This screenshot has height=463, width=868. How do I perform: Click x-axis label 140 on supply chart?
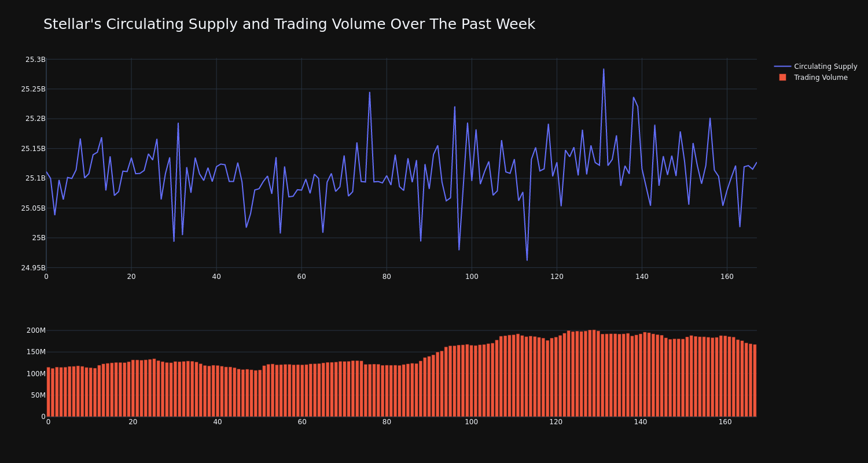point(642,277)
